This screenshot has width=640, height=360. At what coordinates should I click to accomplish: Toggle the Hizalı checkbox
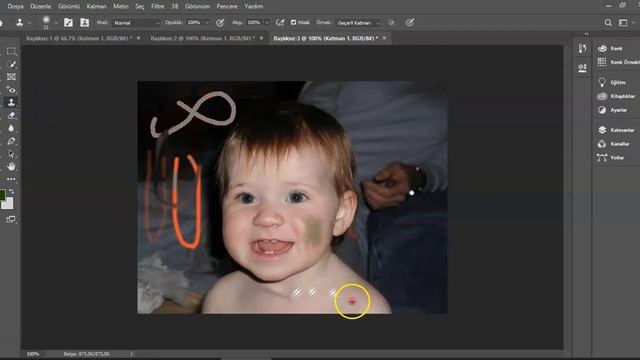coord(293,22)
